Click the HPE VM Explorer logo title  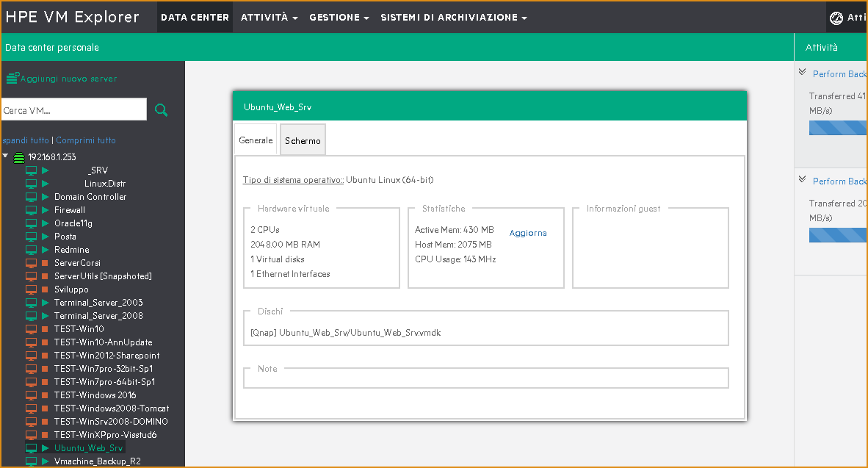[72, 17]
